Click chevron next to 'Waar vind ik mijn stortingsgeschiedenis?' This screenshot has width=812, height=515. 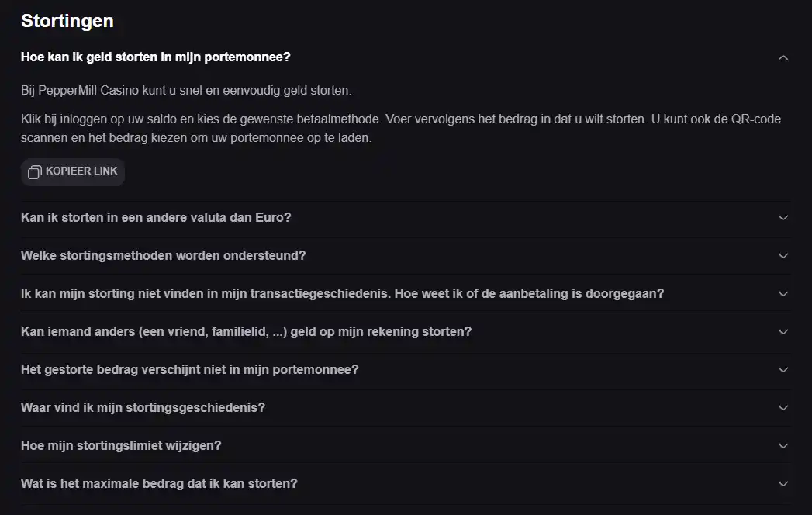[783, 408]
